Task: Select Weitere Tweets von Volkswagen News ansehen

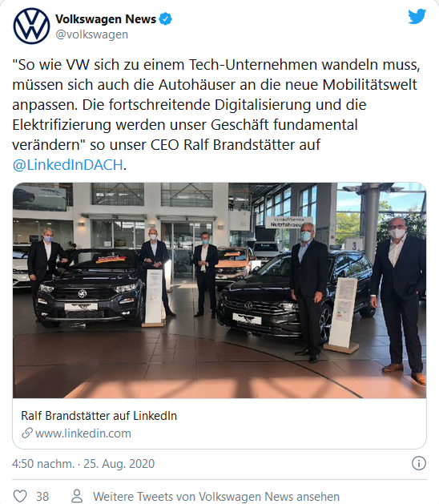Action: [216, 497]
